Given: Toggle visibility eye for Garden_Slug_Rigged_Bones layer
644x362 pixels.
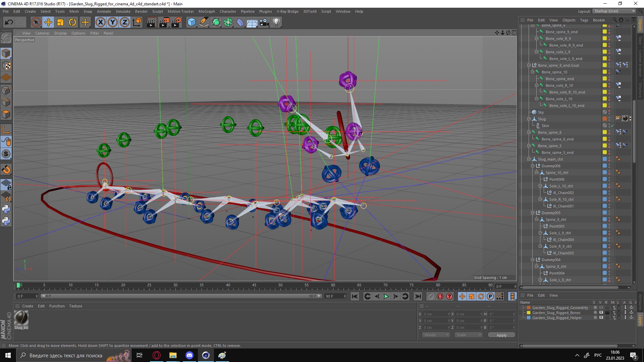Looking at the screenshot, I should 601,313.
